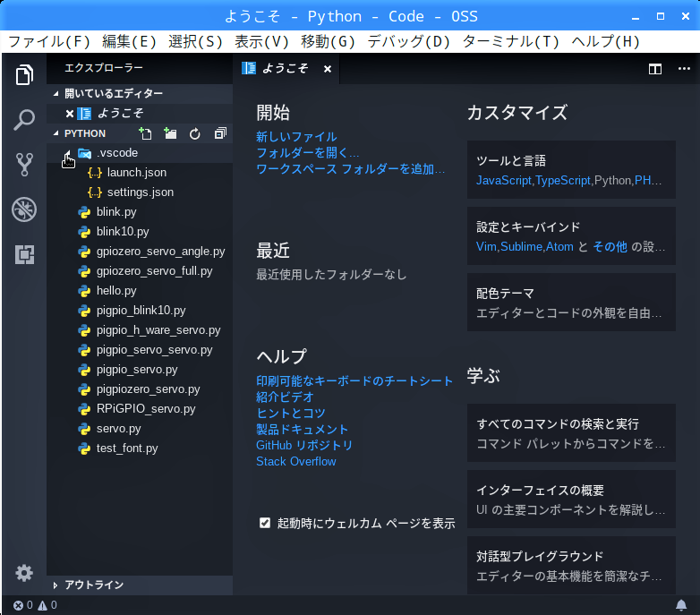Viewport: 700px width, 615px height.
Task: Click the フォルダーを開く link
Action: [x=308, y=153]
